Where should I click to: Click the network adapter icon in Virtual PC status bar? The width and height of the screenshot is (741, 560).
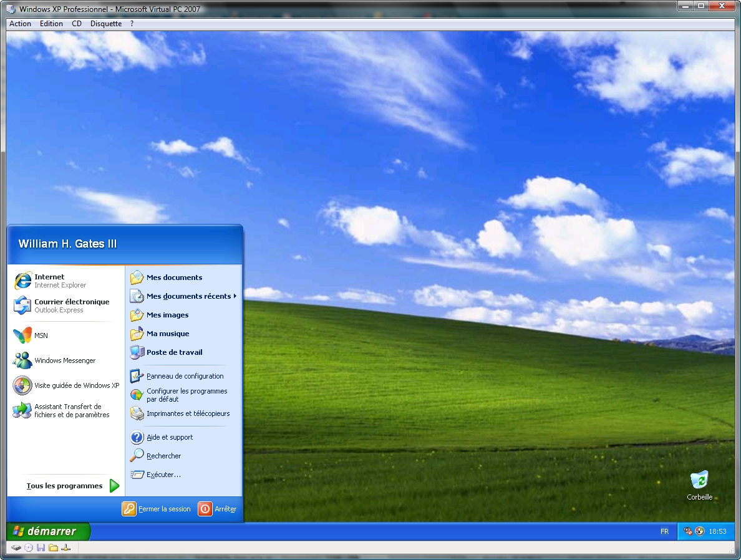[66, 548]
